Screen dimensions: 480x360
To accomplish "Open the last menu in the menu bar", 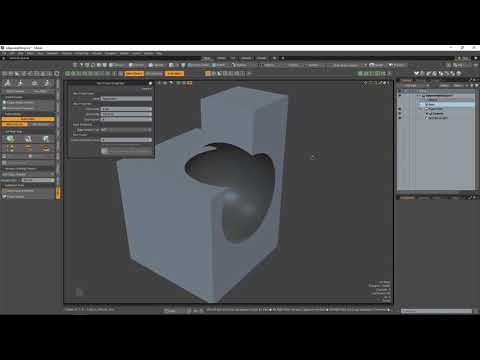I will tap(159, 53).
